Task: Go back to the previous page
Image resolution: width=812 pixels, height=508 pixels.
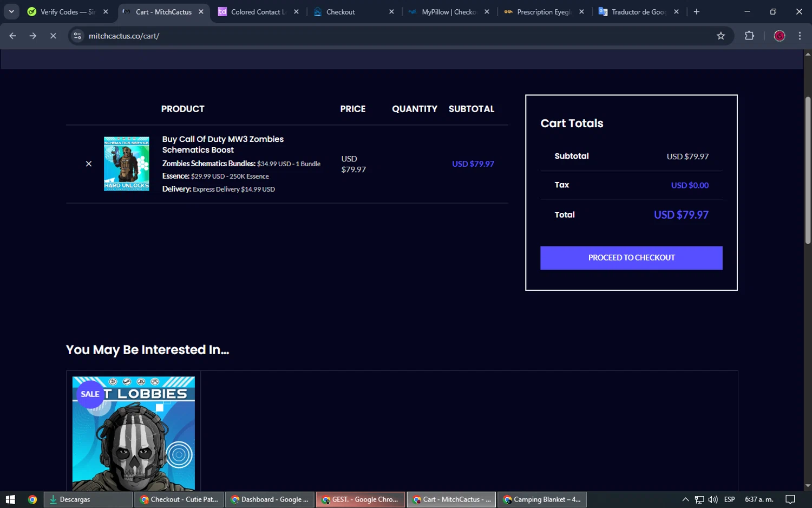Action: (x=12, y=36)
